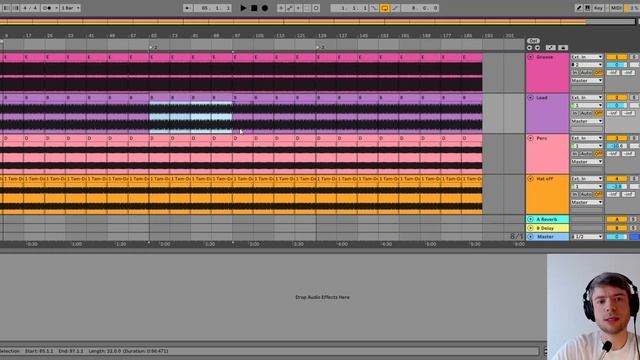640x360 pixels.
Task: Click the Drop Audio Effects Here area
Action: tap(322, 297)
